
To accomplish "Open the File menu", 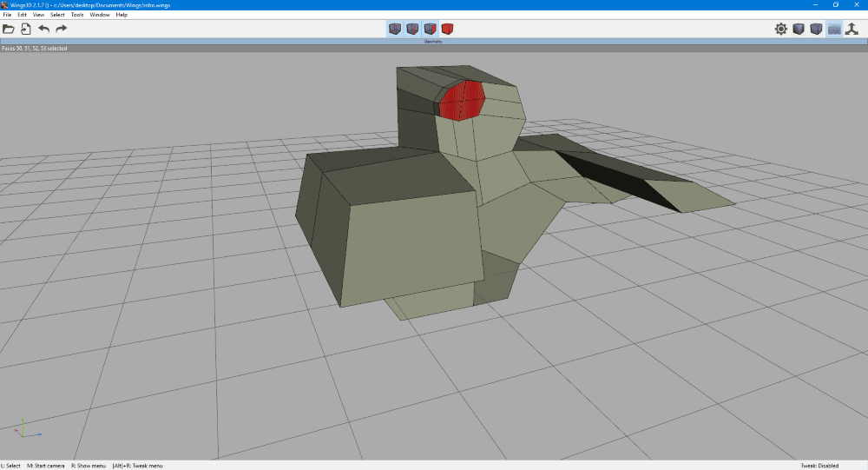I will (x=7, y=15).
